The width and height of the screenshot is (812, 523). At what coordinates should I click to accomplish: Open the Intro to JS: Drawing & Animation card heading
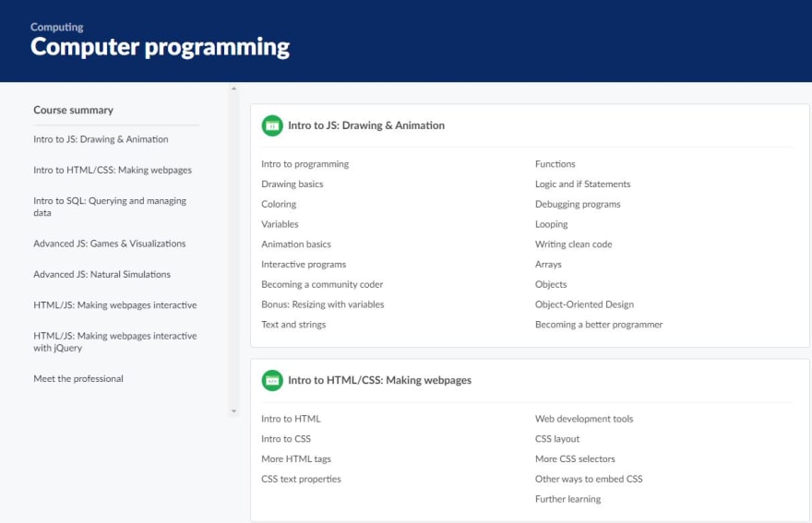click(366, 125)
